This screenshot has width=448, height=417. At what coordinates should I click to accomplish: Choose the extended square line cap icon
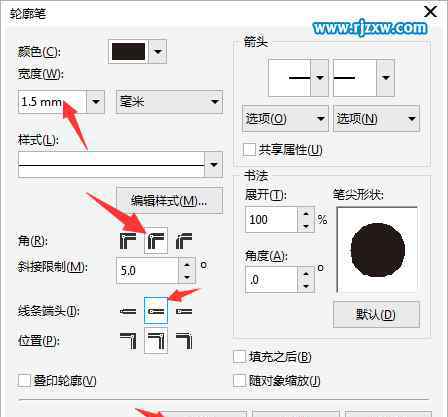tap(184, 311)
